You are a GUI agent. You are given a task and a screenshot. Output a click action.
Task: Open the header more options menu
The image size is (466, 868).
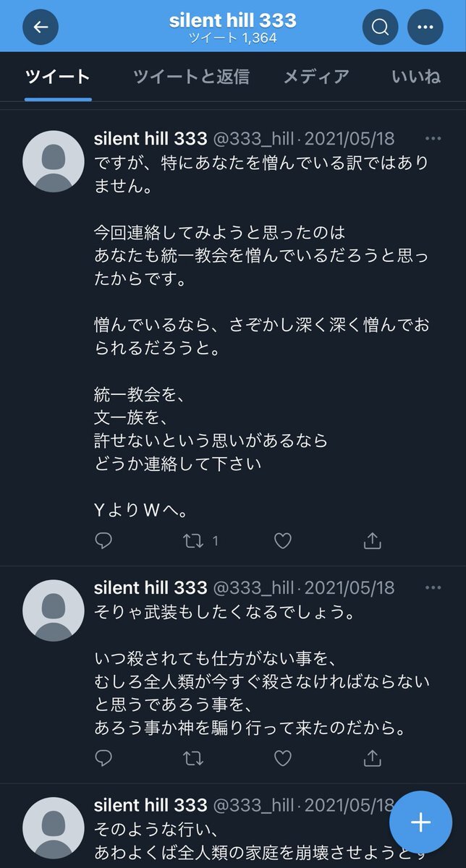(425, 27)
